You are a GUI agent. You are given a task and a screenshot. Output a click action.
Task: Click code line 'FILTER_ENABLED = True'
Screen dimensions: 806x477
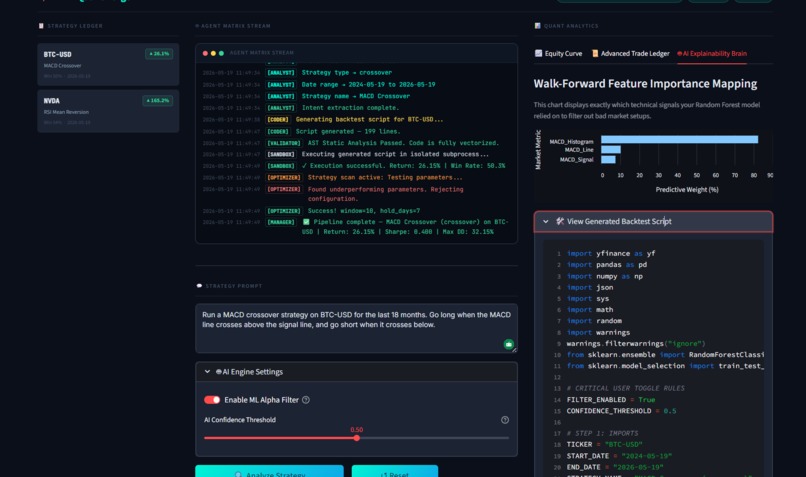tap(611, 399)
